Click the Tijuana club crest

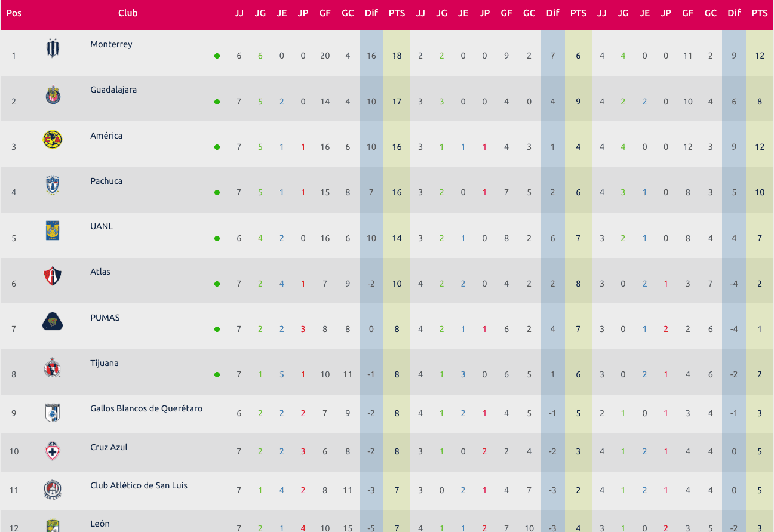coord(53,367)
